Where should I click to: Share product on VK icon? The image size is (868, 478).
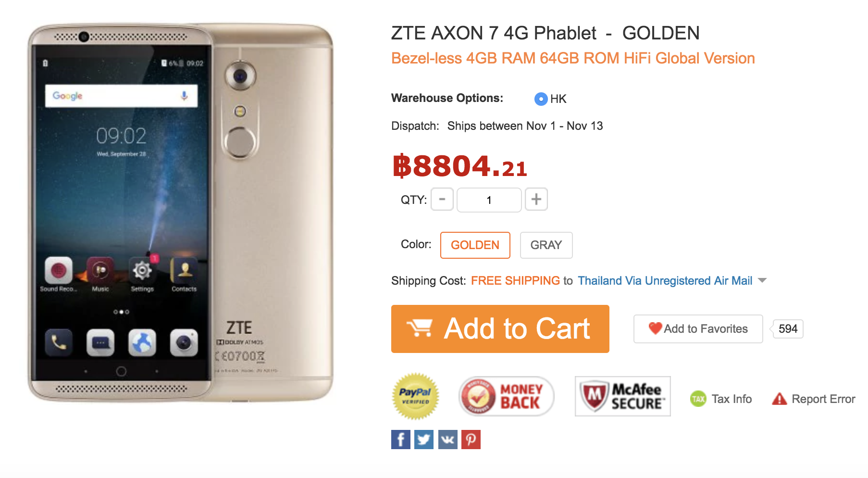coord(447,440)
